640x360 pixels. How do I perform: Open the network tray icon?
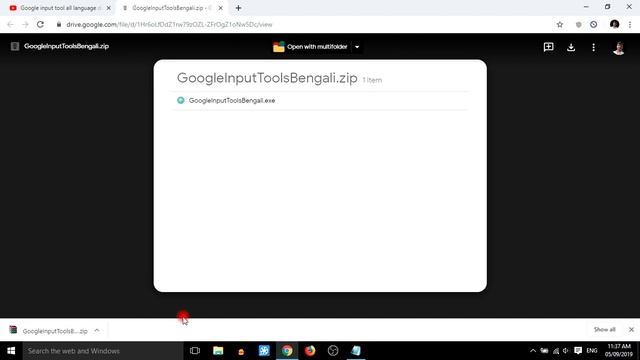pyautogui.click(x=556, y=351)
